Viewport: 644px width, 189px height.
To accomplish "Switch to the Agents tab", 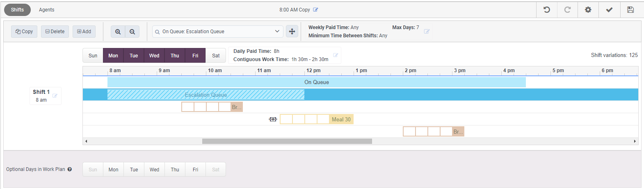I will (x=46, y=10).
